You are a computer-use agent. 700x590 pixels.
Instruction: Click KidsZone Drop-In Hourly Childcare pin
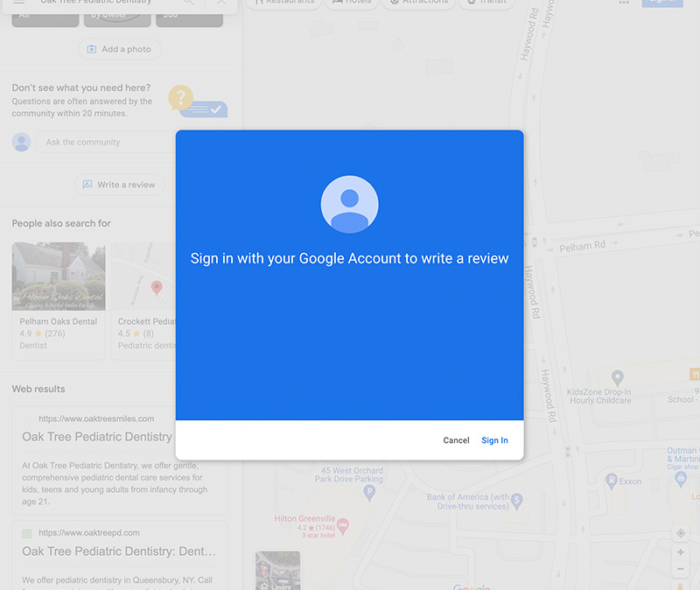point(617,378)
